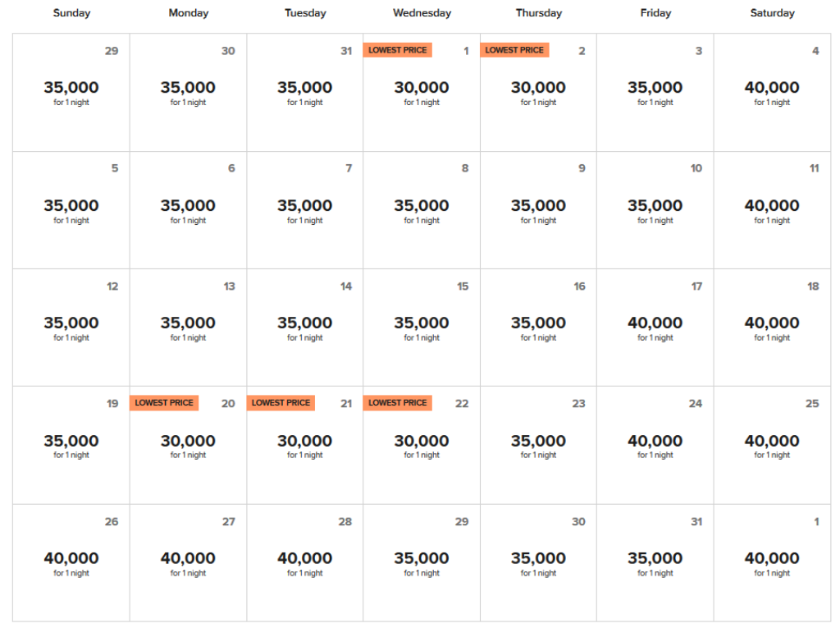
Task: Select Tuesday the 7th date cell
Action: pos(304,210)
